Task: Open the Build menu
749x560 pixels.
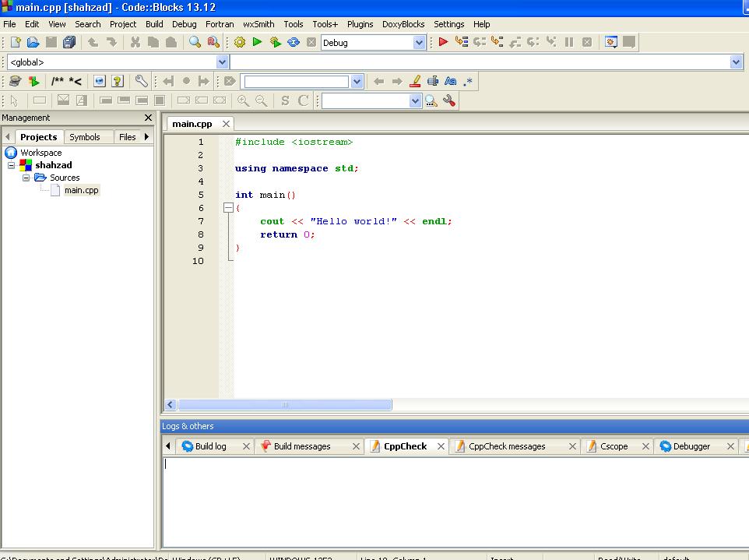Action: point(154,24)
